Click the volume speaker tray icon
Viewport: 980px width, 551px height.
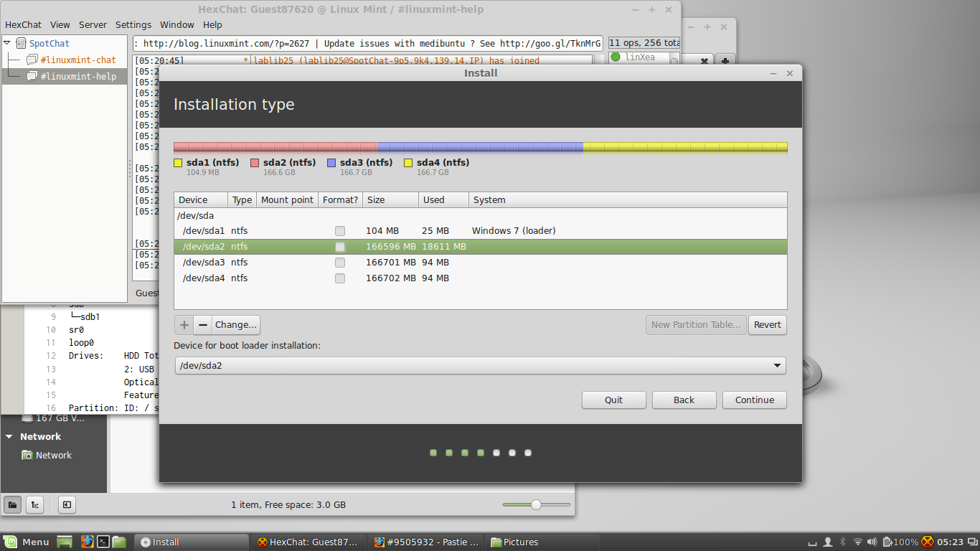(872, 542)
